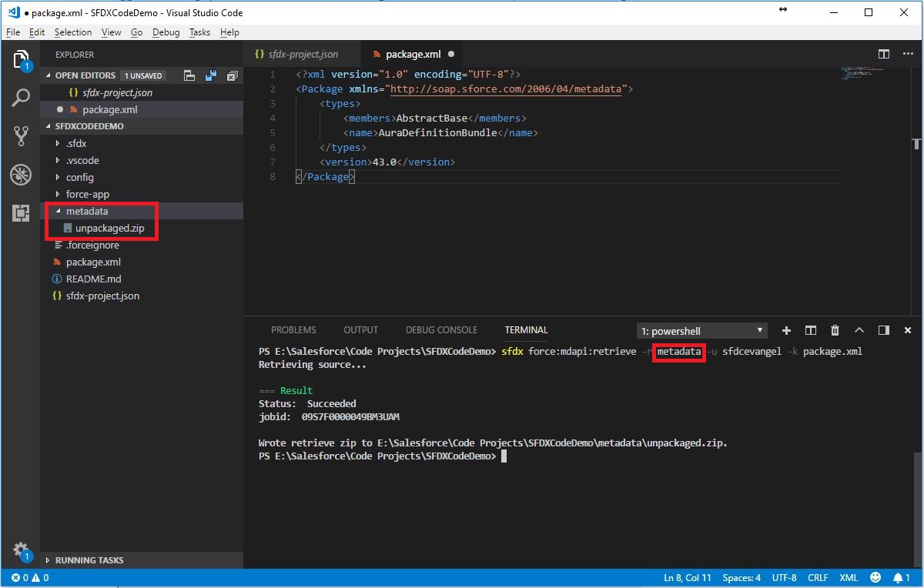Click the unsaved dot on package.xml tab
924x588 pixels.
(x=451, y=54)
